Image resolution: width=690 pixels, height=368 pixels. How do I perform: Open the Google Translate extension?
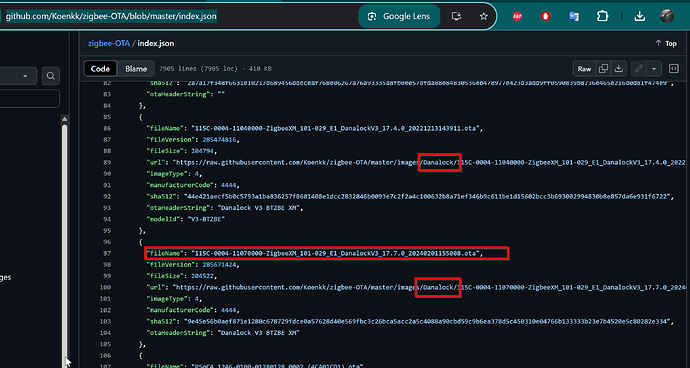(573, 16)
